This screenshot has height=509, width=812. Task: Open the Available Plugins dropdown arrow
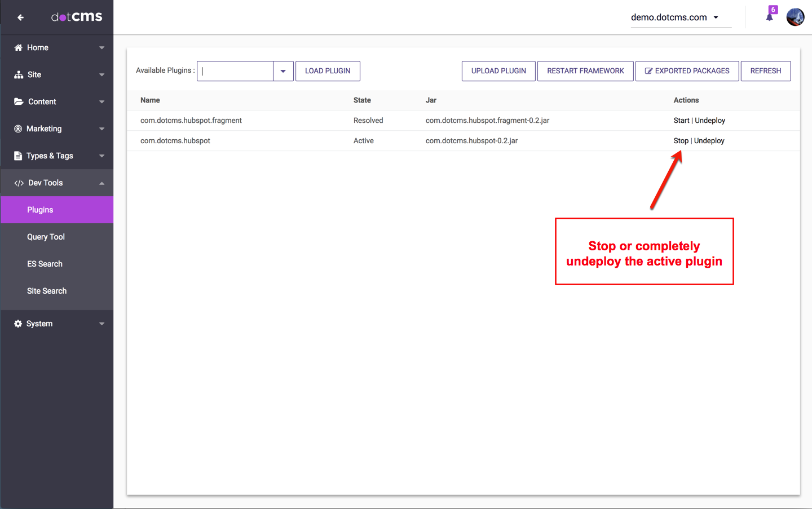[x=283, y=71]
